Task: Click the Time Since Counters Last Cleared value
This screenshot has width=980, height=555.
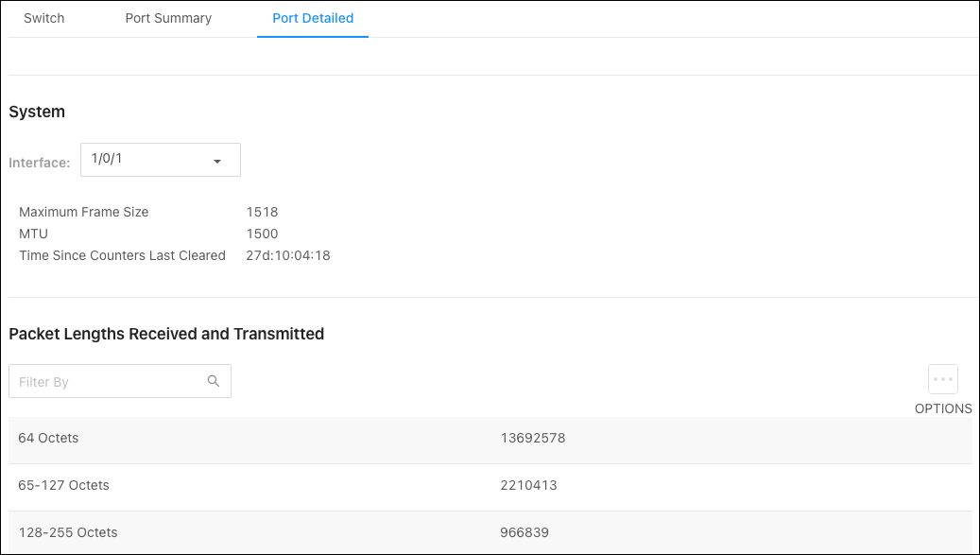Action: (x=287, y=255)
